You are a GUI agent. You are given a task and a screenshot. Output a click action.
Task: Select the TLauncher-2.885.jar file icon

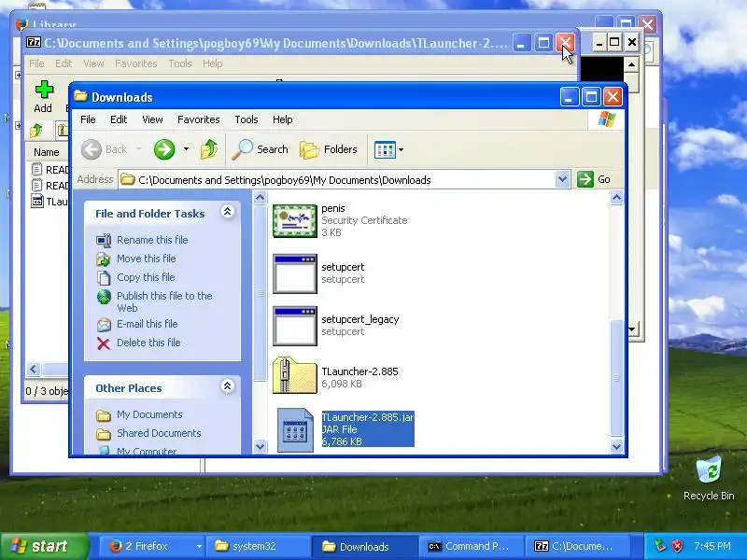[x=295, y=430]
